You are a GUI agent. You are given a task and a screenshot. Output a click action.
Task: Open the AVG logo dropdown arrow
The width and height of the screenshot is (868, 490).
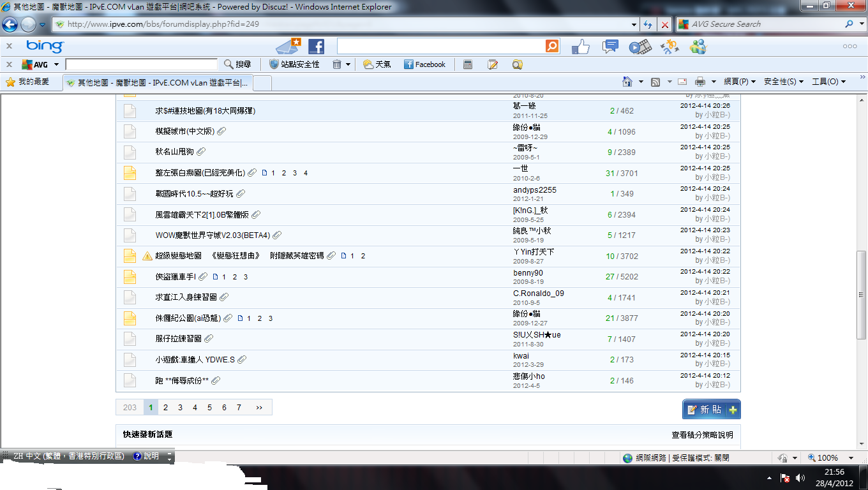(56, 64)
